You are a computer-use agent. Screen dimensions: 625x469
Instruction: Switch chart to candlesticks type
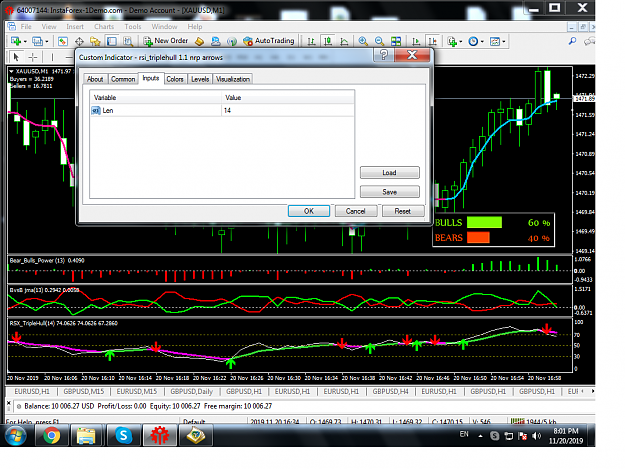(x=328, y=41)
